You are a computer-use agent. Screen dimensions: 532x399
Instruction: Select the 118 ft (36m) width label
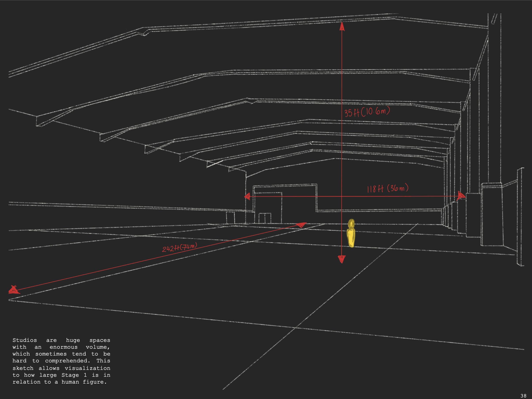(x=387, y=188)
